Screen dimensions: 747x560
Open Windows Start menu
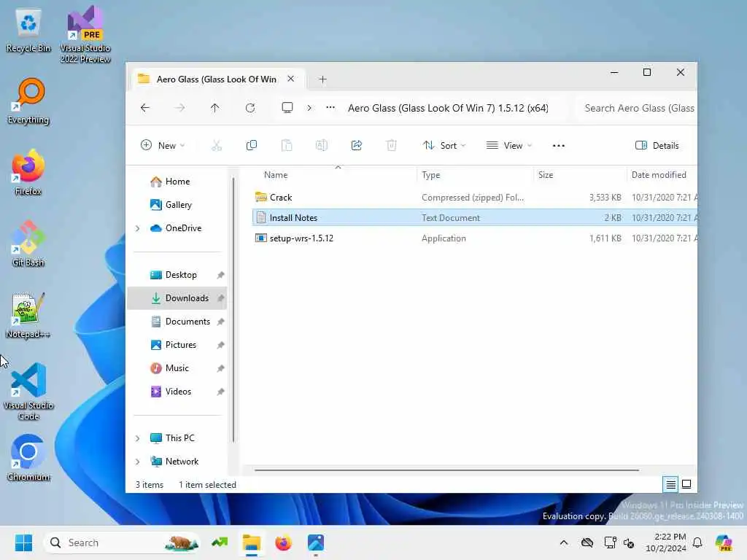23,542
